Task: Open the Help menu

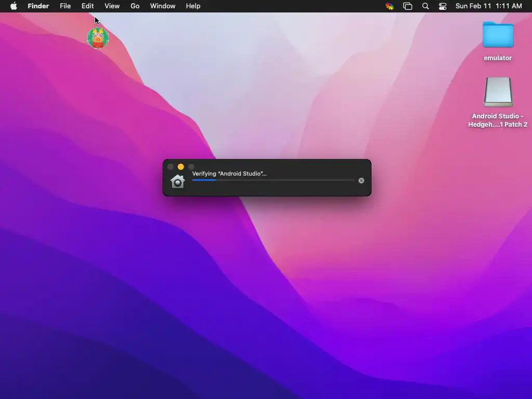Action: (x=193, y=6)
